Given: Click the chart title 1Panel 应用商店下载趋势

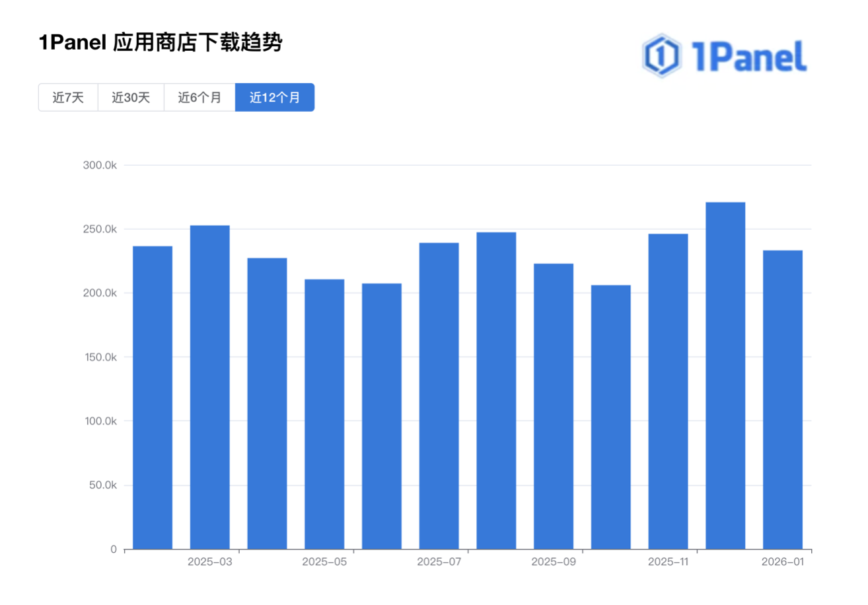Looking at the screenshot, I should (x=161, y=44).
